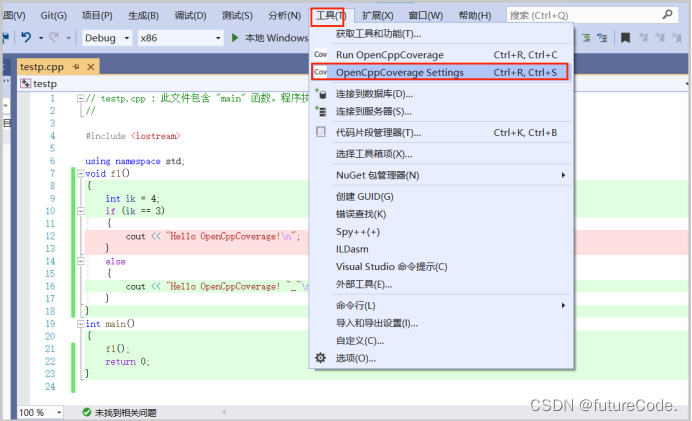Click the next bookmark toolbar icon
692x421 pixels.
(660, 38)
